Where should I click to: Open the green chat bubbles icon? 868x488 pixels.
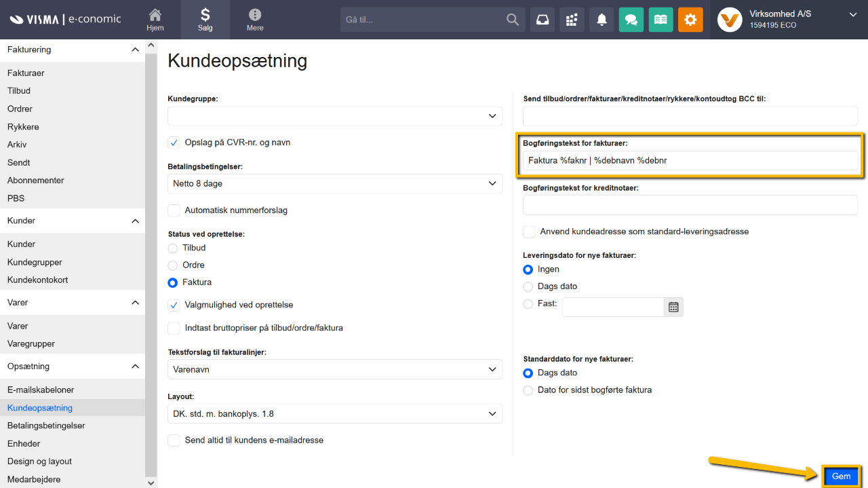631,20
